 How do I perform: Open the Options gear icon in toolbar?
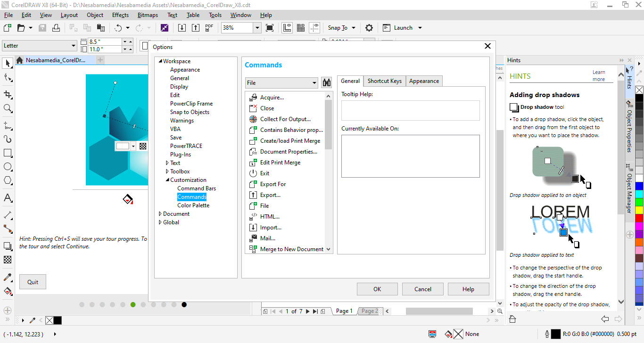tap(369, 28)
